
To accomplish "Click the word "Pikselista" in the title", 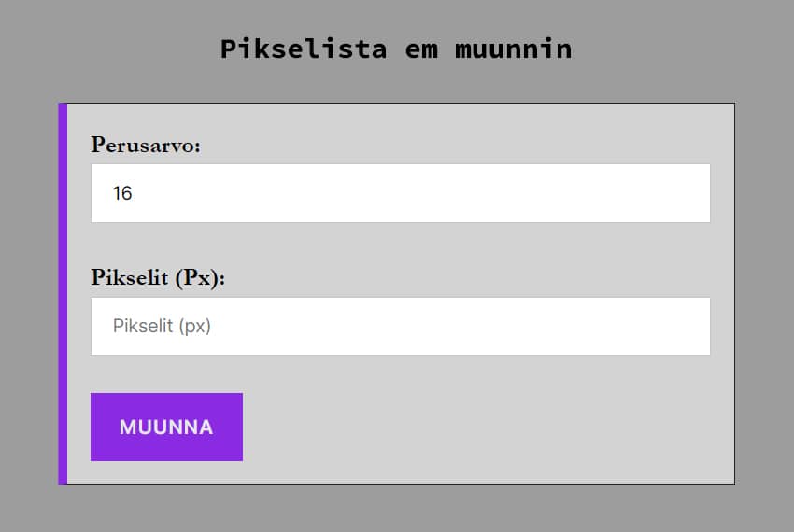I will [304, 49].
